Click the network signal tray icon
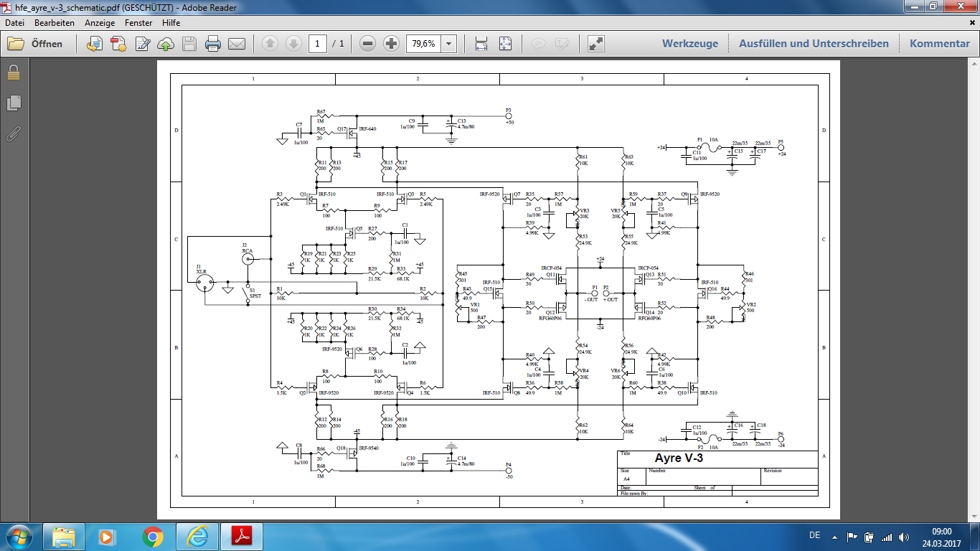The image size is (980, 551). click(887, 537)
